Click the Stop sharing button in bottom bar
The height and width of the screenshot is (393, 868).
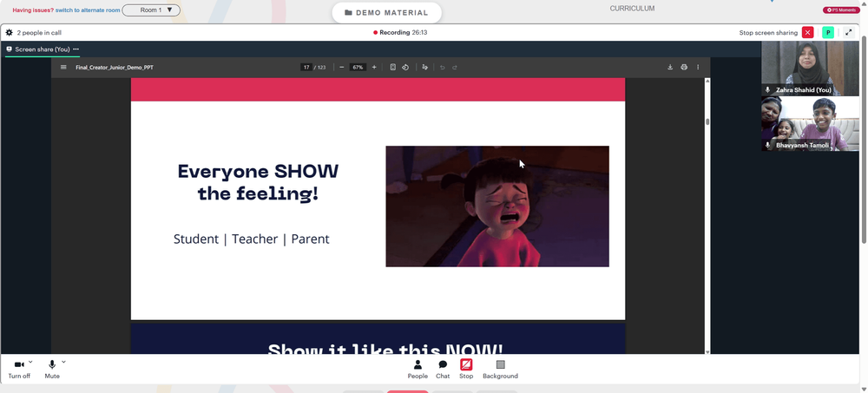click(x=466, y=370)
